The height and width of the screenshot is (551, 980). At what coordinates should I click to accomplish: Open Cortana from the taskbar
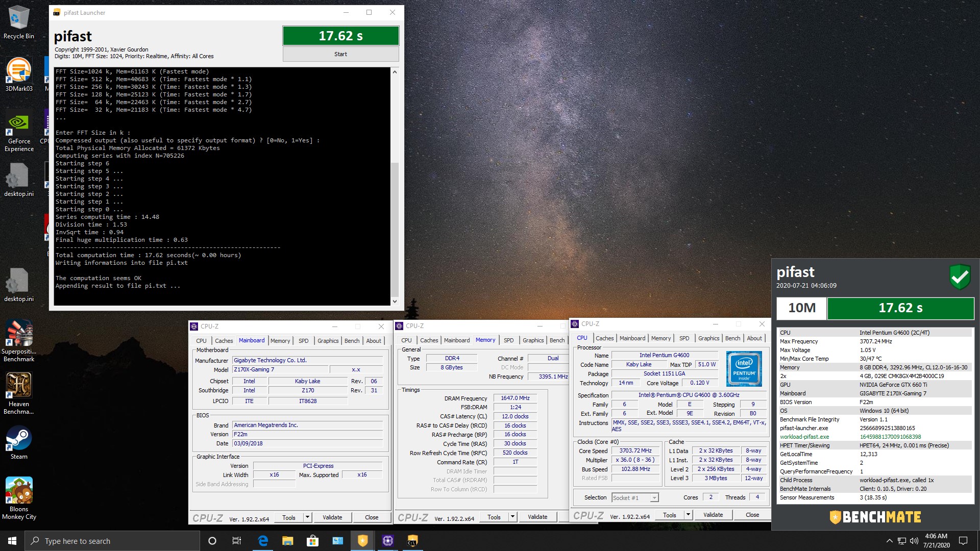(212, 541)
